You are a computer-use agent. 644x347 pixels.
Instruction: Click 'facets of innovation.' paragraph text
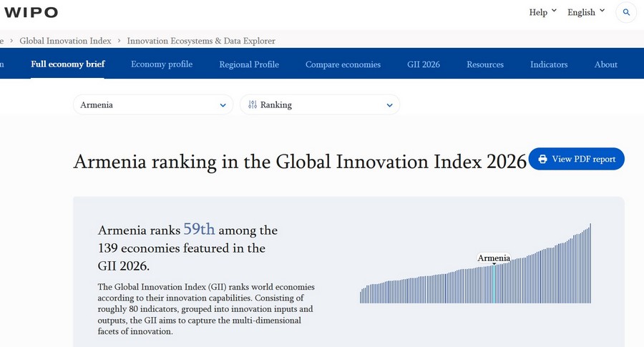[x=135, y=331]
